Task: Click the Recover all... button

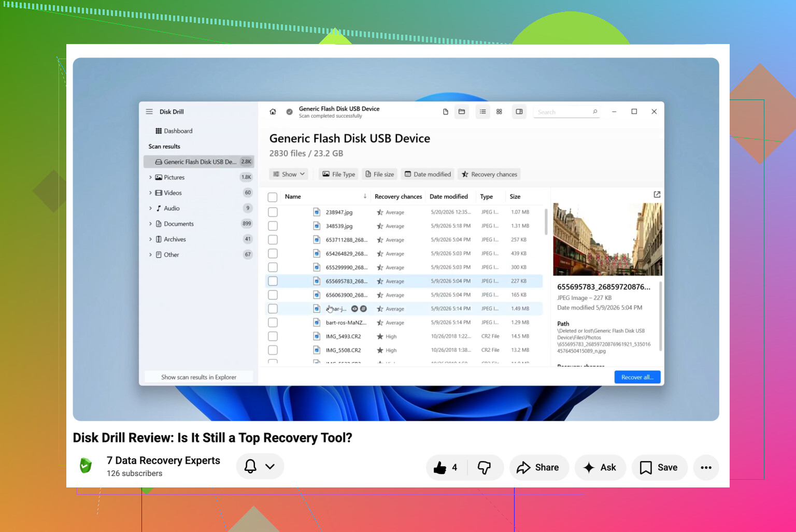Action: point(637,377)
